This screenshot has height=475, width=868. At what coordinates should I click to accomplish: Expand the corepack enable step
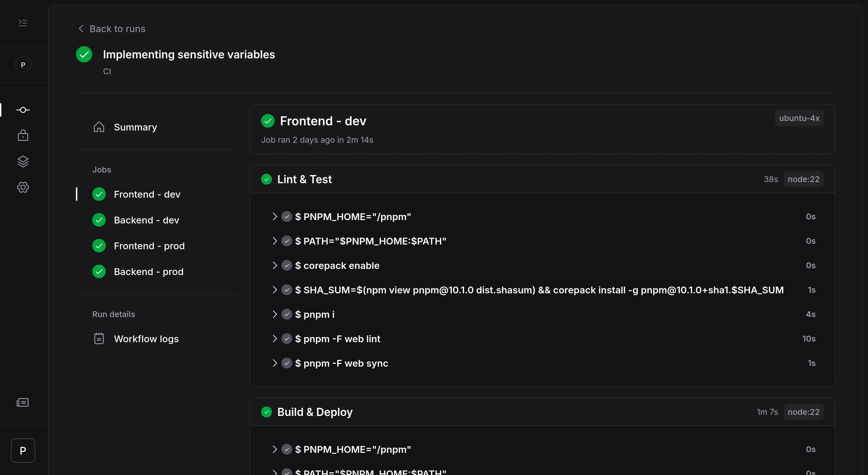[275, 266]
